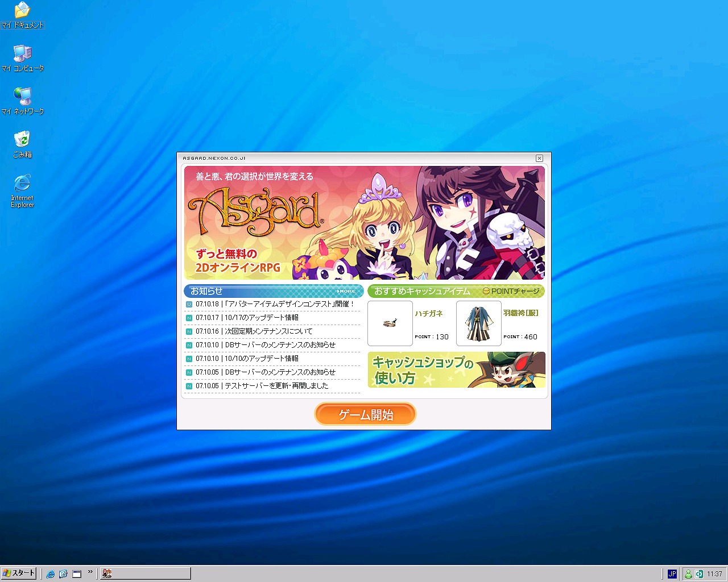Click the N badge beside the 07.10.16 notice

[189, 331]
